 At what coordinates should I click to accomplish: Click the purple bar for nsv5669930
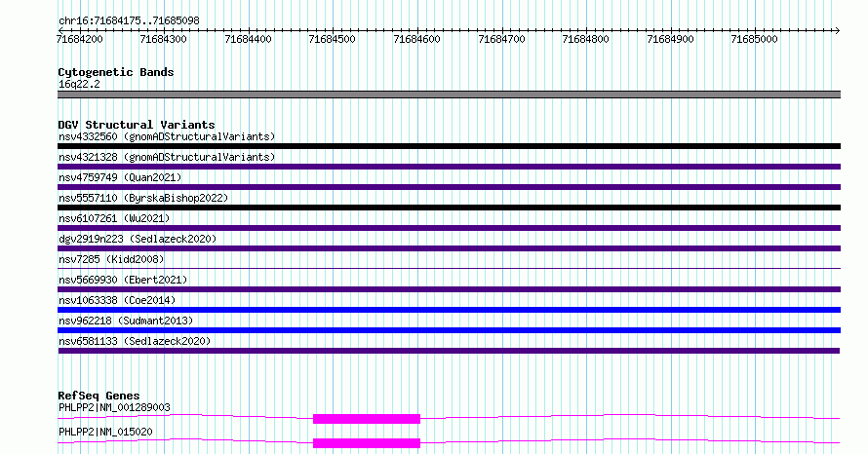(x=449, y=289)
